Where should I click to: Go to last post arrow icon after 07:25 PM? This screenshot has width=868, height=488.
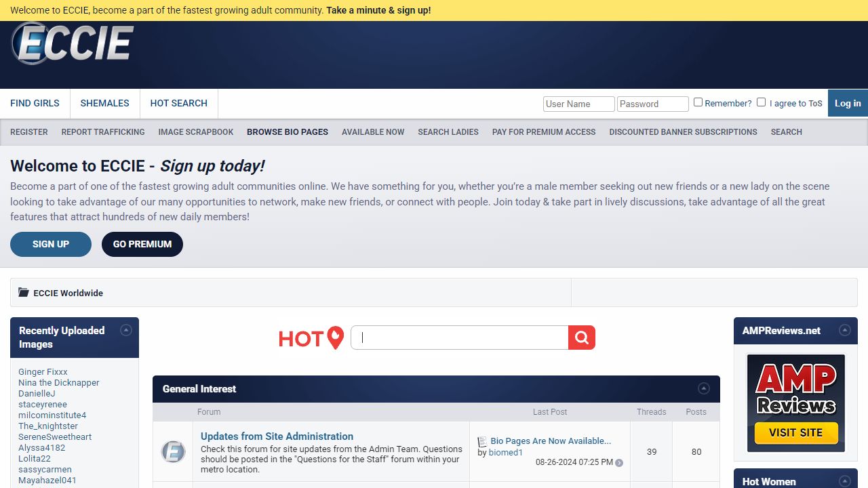(619, 463)
